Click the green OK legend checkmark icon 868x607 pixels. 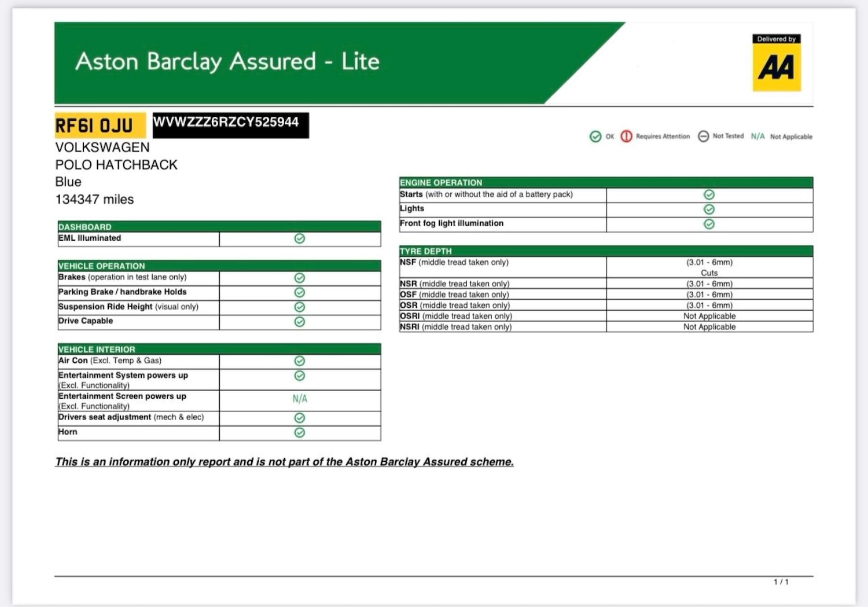595,137
